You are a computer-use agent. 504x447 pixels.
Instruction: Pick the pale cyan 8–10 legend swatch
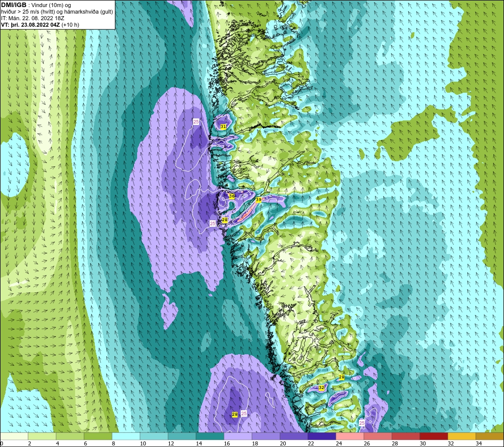tap(126, 436)
